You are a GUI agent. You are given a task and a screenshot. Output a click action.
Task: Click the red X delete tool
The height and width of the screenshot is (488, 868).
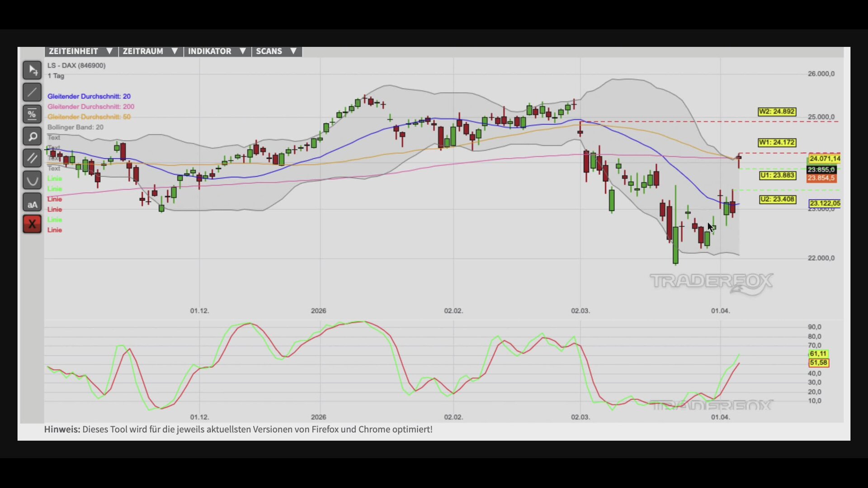point(32,224)
